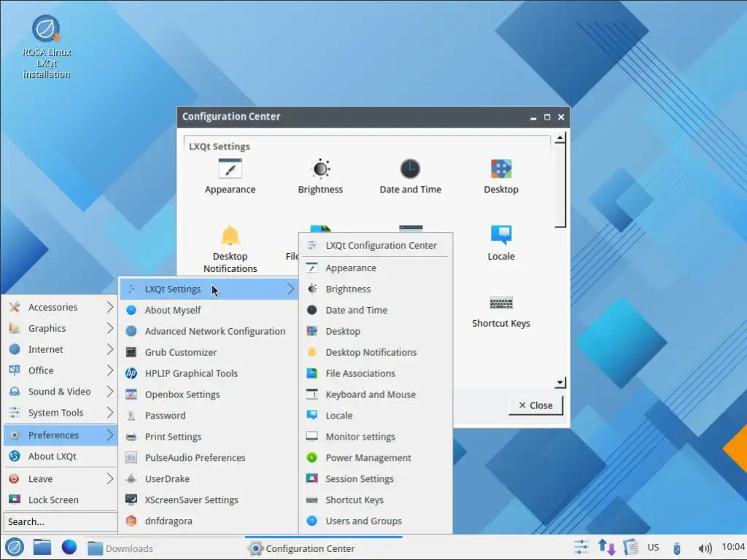This screenshot has width=747, height=560.
Task: Click the USB removable device tray icon
Action: click(676, 548)
